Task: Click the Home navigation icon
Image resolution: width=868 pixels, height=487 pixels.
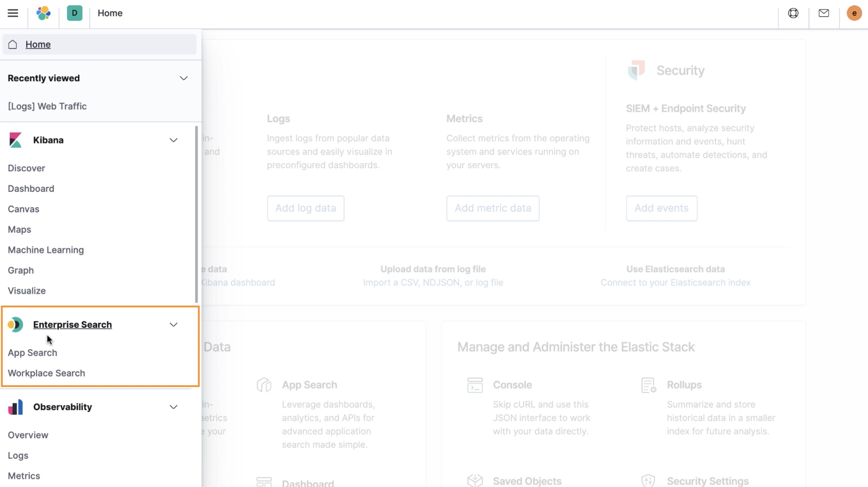Action: pos(12,44)
